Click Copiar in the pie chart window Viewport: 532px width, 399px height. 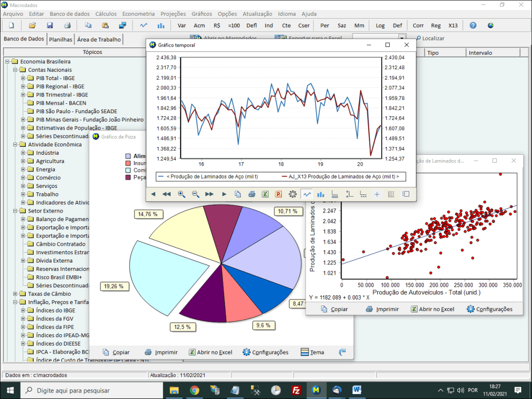coord(116,352)
